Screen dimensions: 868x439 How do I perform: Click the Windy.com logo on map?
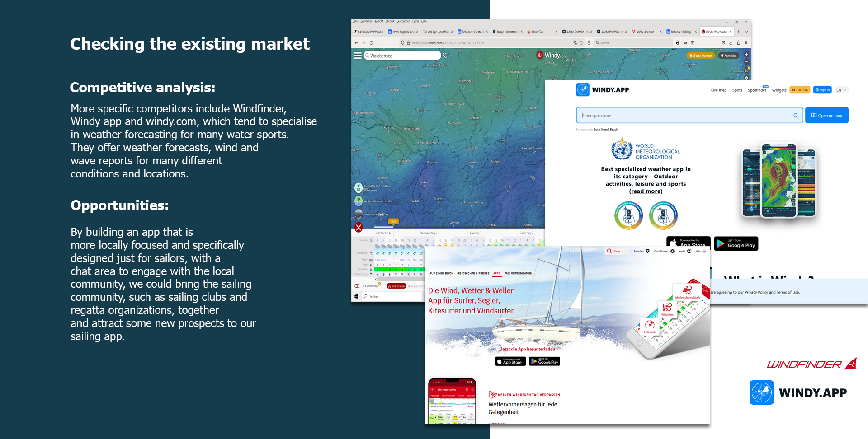(x=551, y=55)
